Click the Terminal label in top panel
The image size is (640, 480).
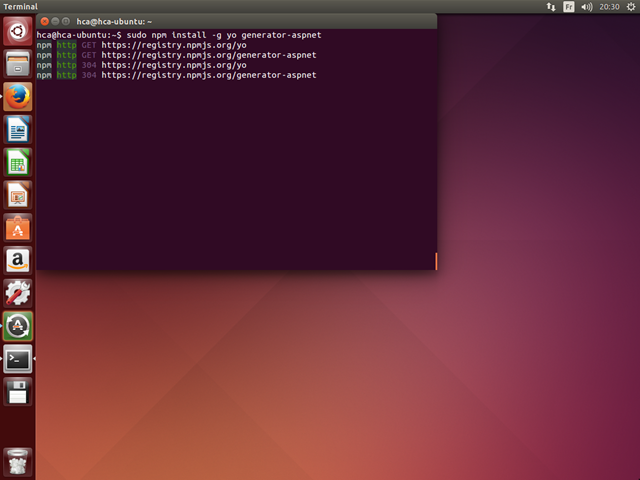pyautogui.click(x=20, y=7)
